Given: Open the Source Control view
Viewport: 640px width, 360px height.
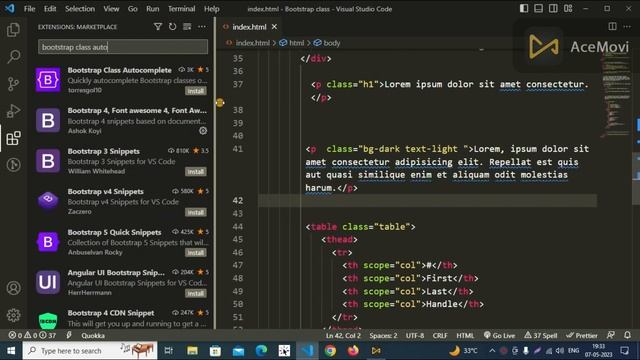Looking at the screenshot, I should [x=13, y=84].
